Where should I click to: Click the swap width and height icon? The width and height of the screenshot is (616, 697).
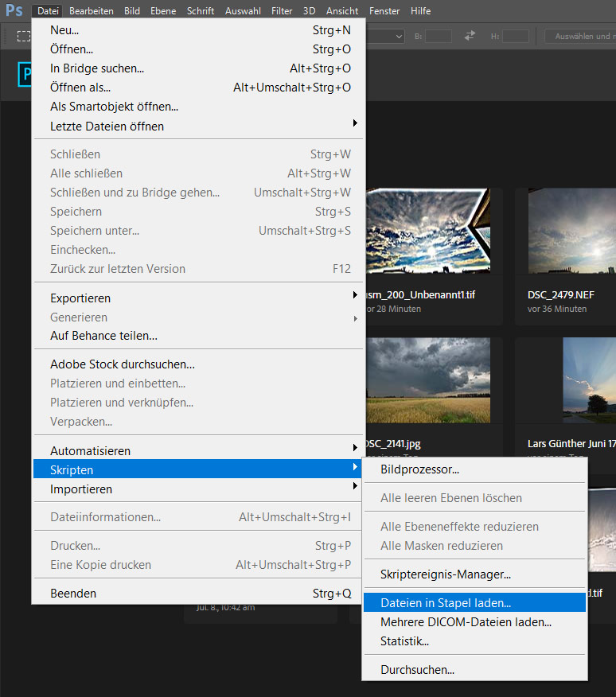point(470,36)
